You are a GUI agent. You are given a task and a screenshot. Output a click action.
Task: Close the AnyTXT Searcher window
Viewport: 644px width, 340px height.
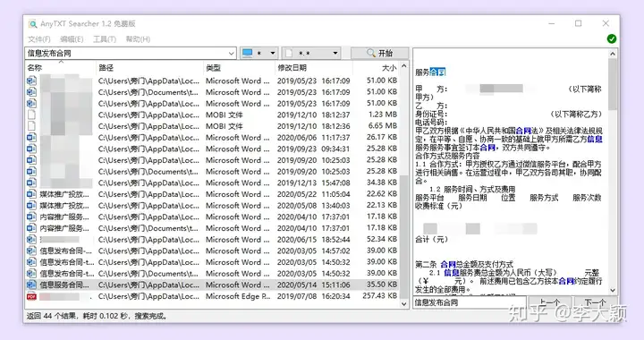click(606, 24)
